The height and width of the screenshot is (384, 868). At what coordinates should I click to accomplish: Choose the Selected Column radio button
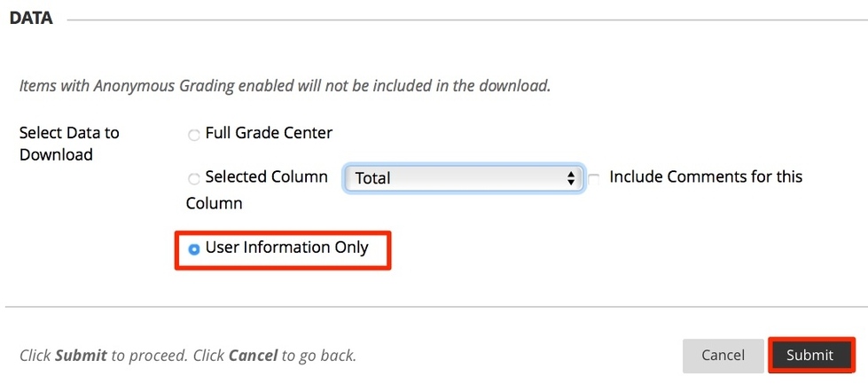[194, 179]
